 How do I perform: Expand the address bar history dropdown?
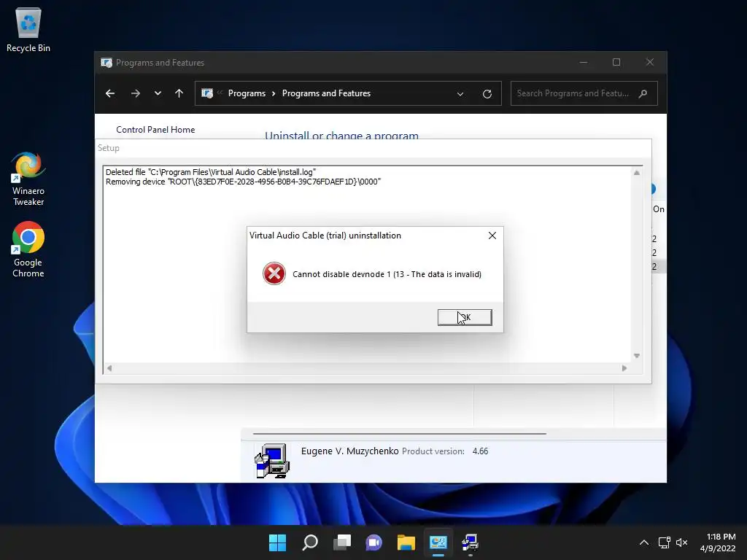pyautogui.click(x=460, y=94)
